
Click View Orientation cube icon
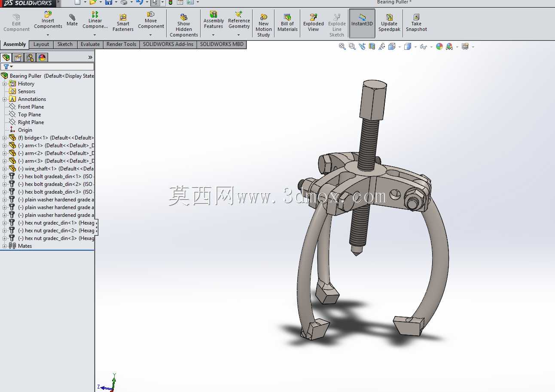392,46
